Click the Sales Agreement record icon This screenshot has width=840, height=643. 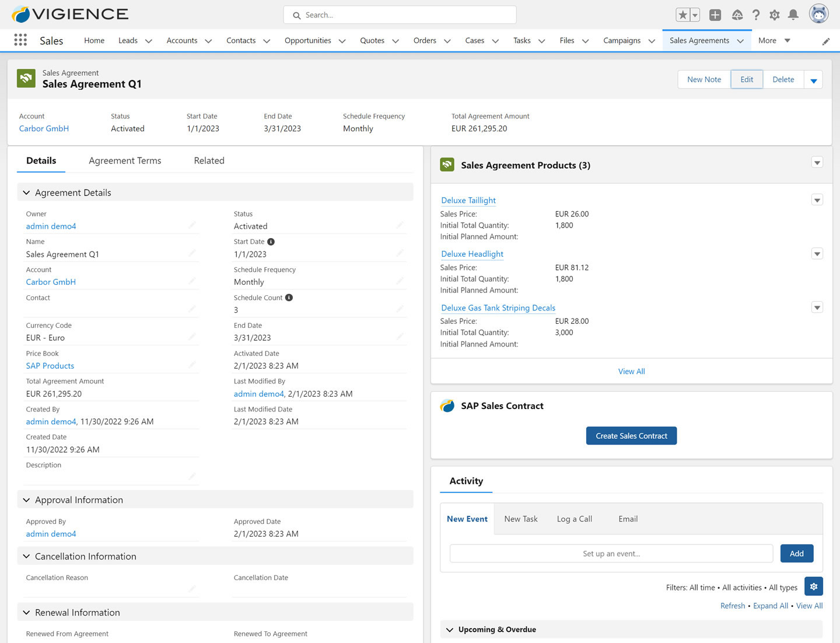[x=26, y=78]
